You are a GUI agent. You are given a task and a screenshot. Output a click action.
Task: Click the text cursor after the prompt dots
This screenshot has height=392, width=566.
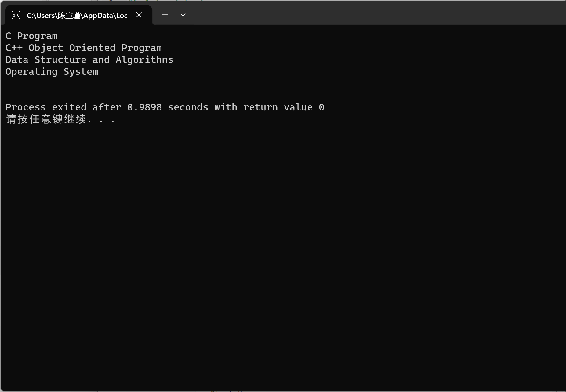[x=122, y=119]
